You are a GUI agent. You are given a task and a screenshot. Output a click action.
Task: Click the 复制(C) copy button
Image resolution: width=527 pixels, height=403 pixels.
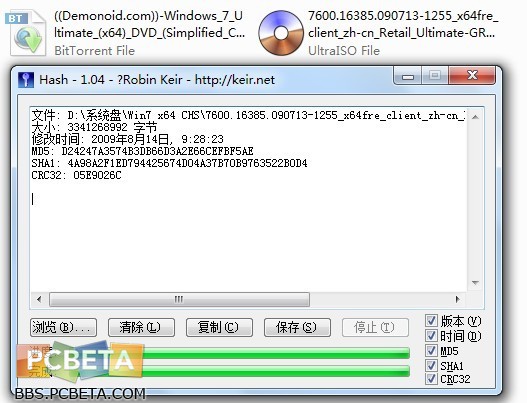219,327
